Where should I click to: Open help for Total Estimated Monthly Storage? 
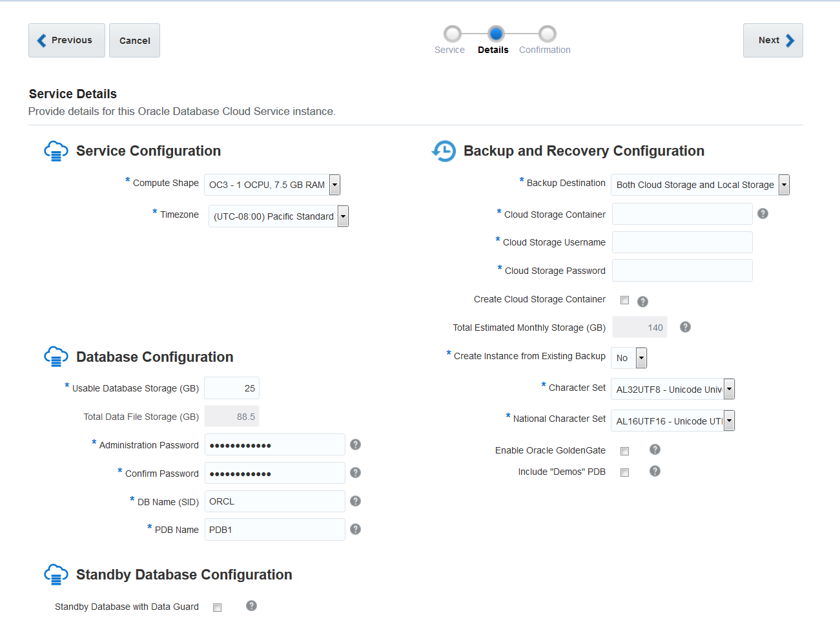click(x=684, y=327)
